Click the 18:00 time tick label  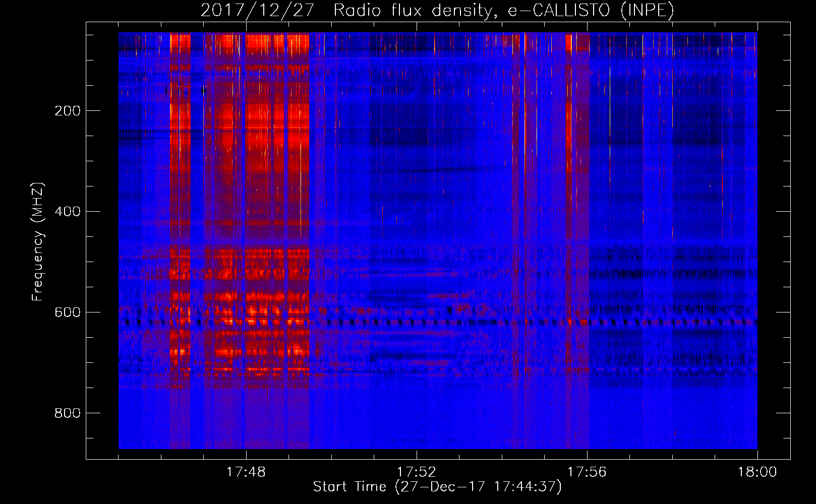[x=757, y=472]
